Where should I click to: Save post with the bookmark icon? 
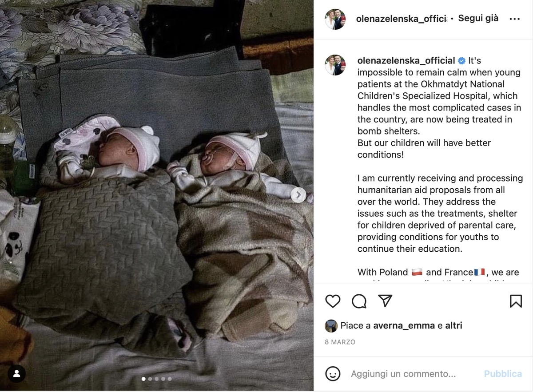point(516,301)
